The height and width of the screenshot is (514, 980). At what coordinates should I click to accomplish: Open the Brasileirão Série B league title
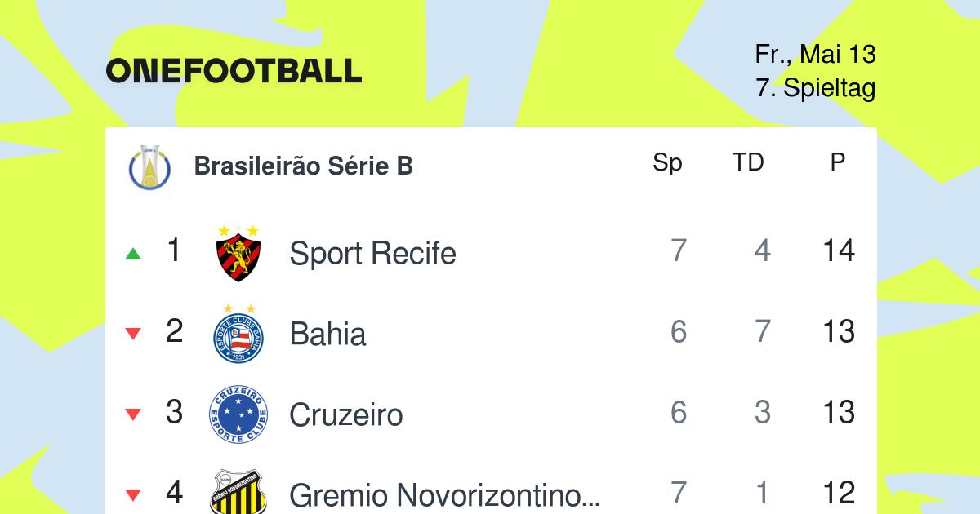click(304, 166)
